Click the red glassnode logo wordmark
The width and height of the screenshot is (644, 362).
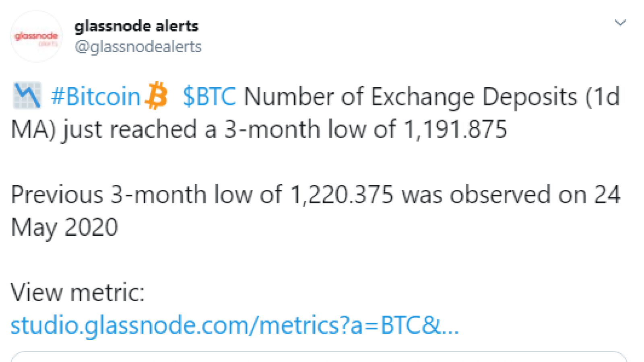point(36,36)
